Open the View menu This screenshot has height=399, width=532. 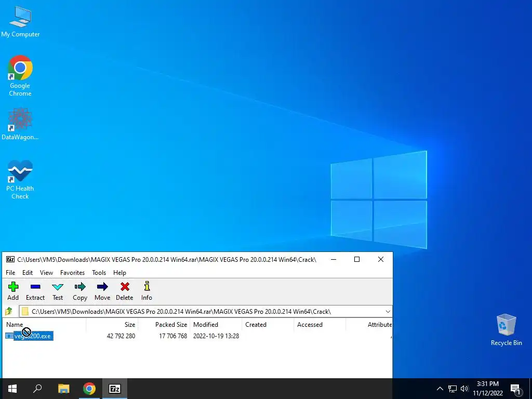click(x=46, y=272)
